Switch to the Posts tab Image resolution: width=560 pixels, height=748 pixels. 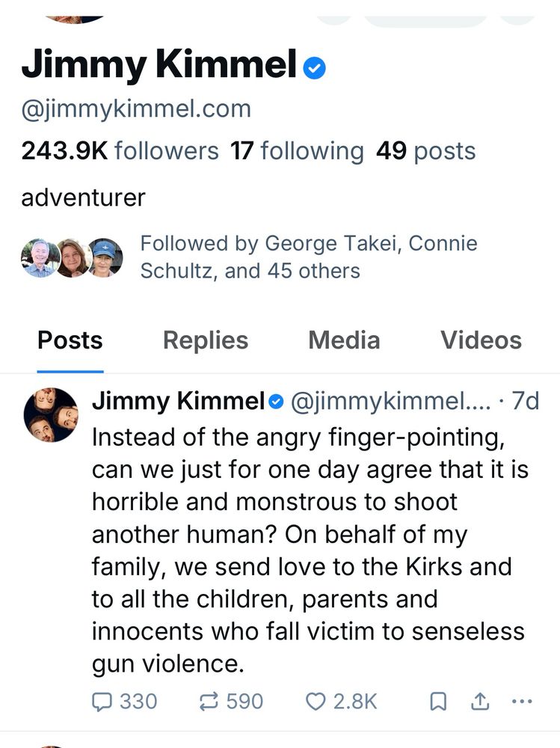[70, 340]
